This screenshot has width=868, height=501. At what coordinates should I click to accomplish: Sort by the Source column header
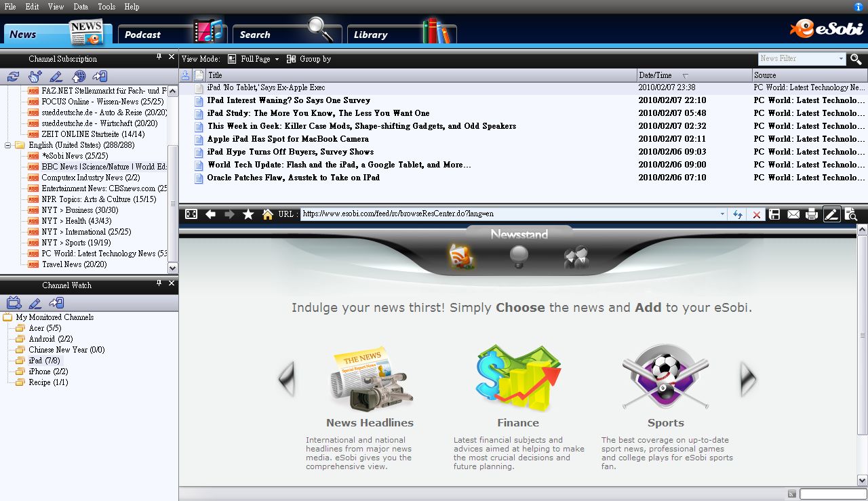(x=810, y=75)
